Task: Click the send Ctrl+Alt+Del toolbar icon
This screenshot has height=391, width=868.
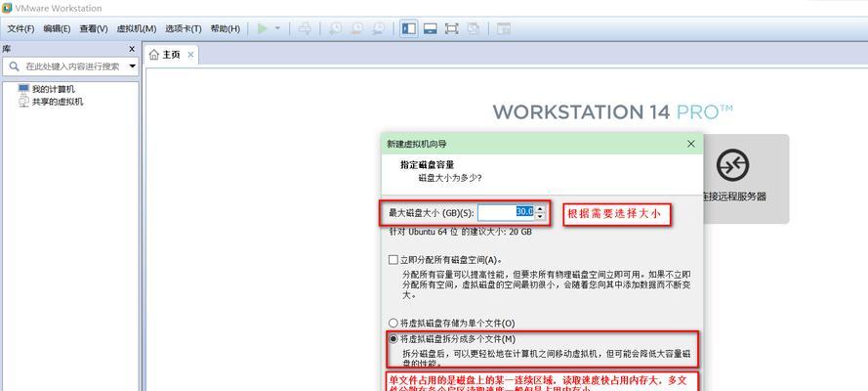Action: [x=305, y=28]
